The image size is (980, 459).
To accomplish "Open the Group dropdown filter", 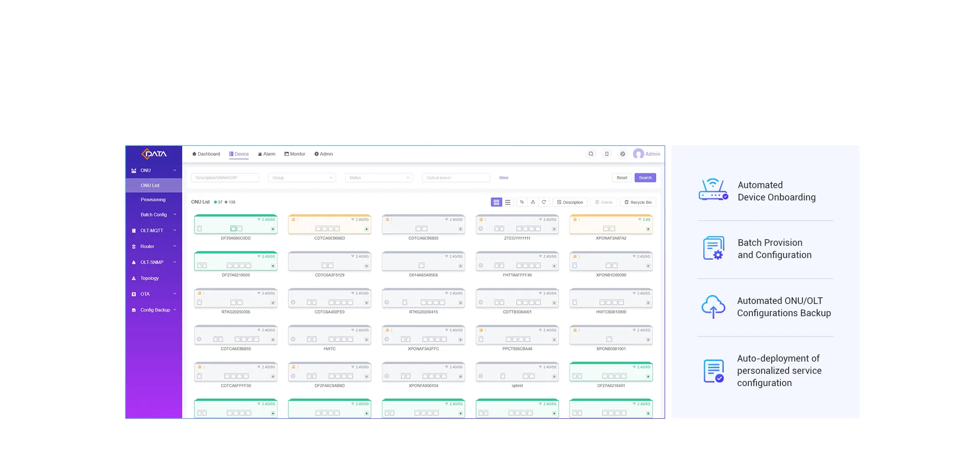I will [302, 178].
